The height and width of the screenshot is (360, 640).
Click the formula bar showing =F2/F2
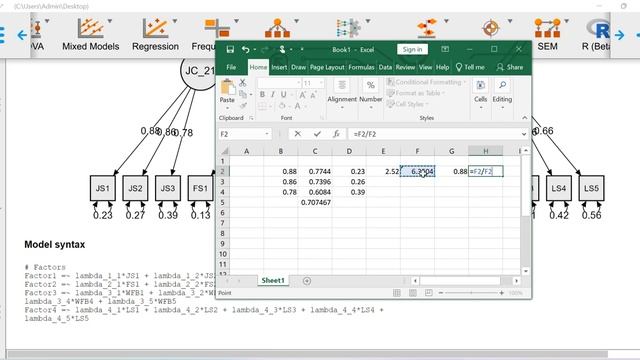click(435, 134)
